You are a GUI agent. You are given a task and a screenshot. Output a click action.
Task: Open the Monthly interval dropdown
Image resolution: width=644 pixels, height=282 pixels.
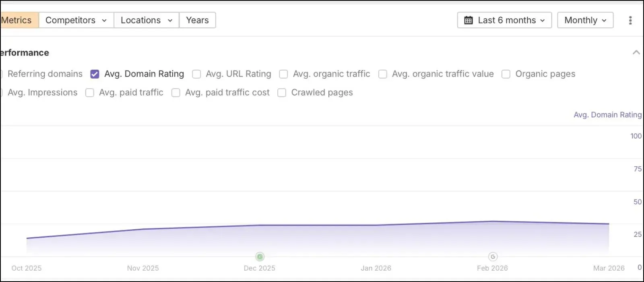tap(585, 20)
